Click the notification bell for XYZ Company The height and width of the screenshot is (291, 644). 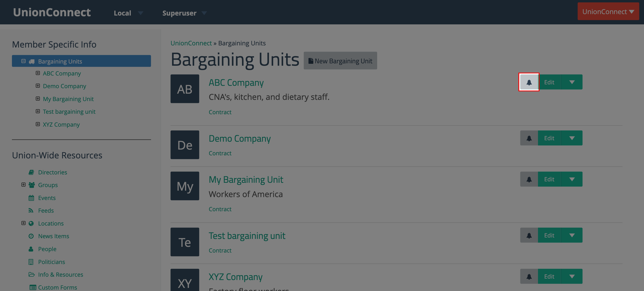(529, 276)
